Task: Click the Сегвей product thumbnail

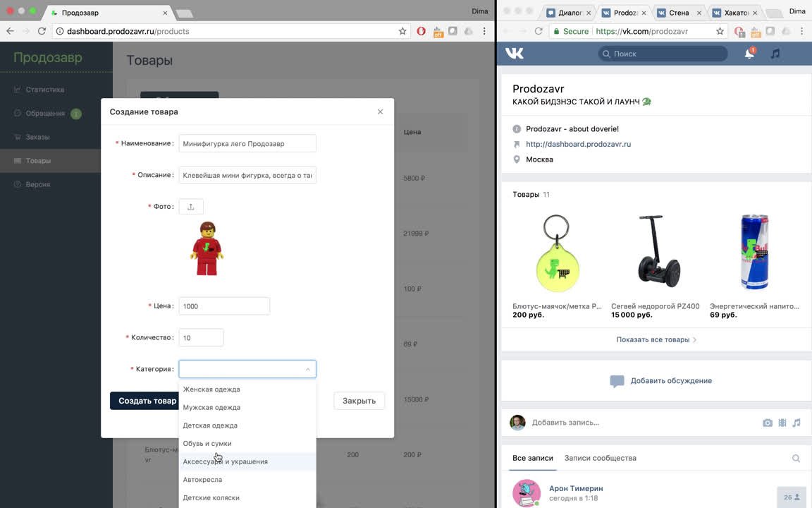Action: [x=659, y=252]
